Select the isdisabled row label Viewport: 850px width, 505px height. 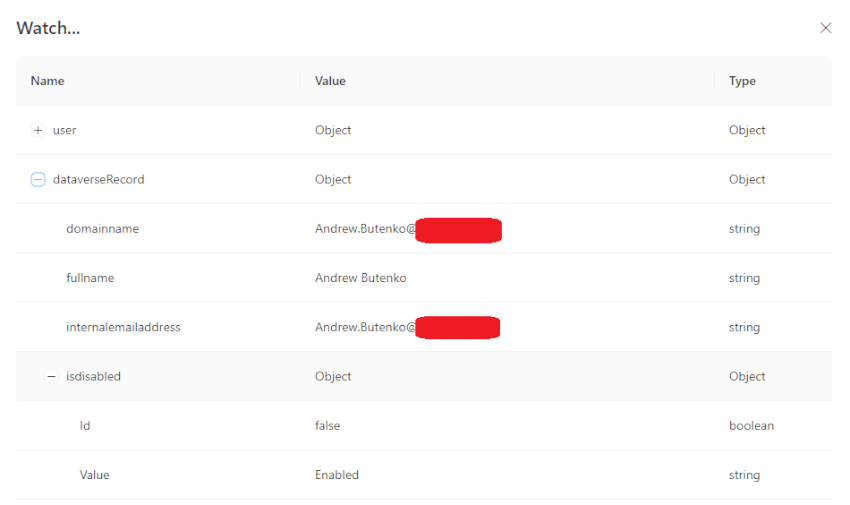coord(93,376)
